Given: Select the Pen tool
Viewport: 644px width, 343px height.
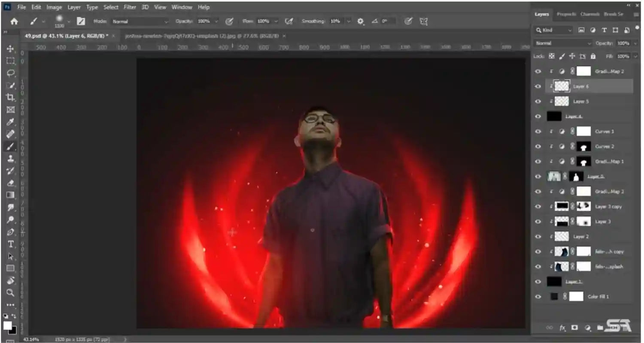Looking at the screenshot, I should [10, 232].
